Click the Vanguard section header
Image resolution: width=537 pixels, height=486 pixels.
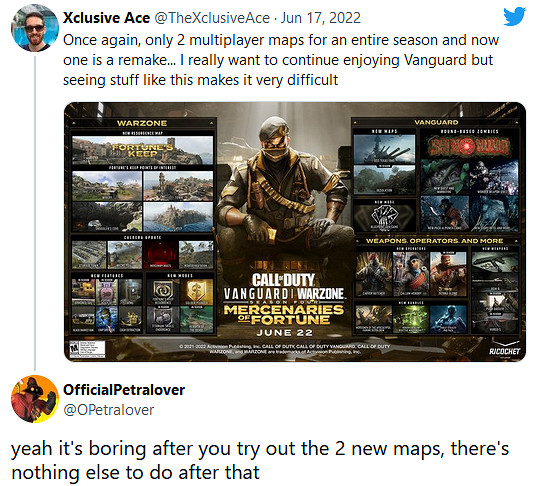point(436,122)
